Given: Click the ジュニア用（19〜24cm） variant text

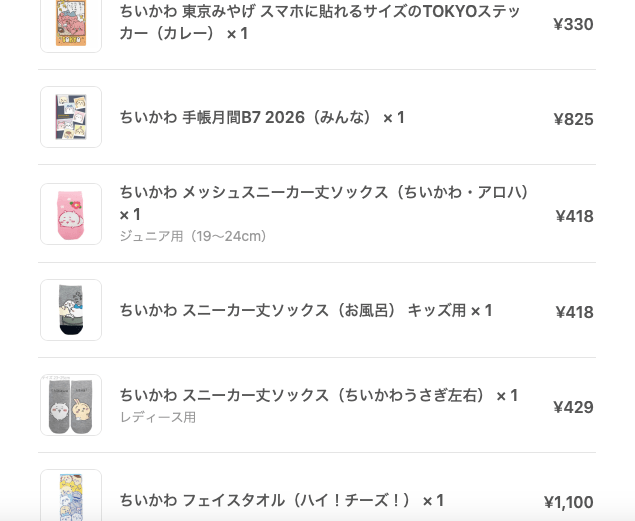Looking at the screenshot, I should [194, 237].
